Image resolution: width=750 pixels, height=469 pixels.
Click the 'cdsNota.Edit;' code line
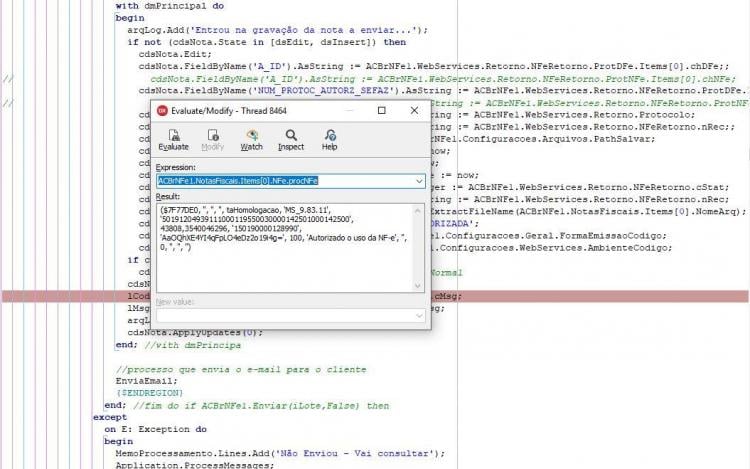point(175,54)
